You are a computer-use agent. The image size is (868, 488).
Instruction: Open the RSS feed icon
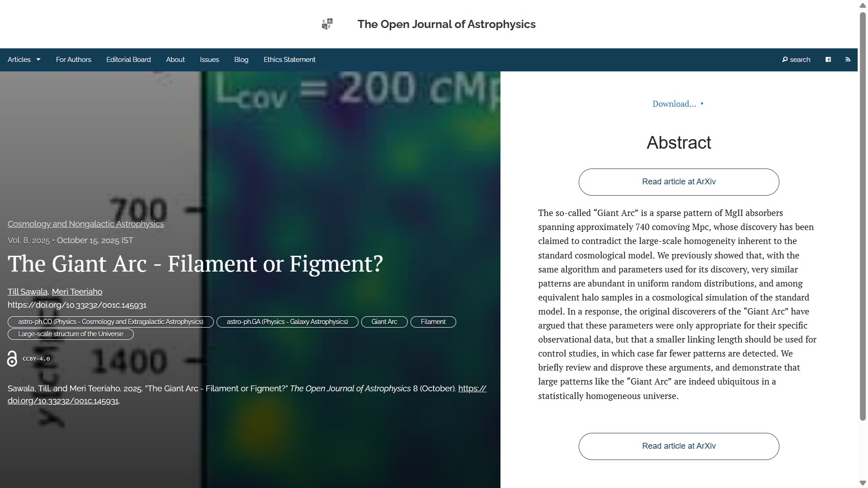point(848,60)
